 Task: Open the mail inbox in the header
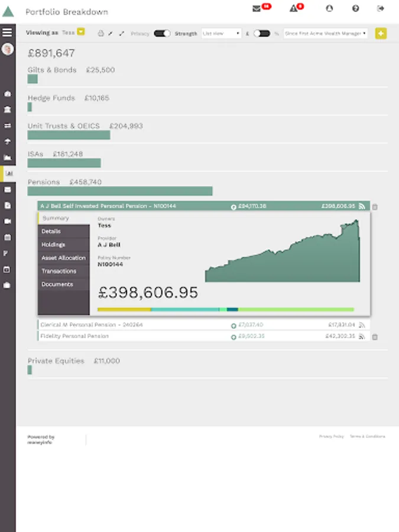click(x=257, y=8)
